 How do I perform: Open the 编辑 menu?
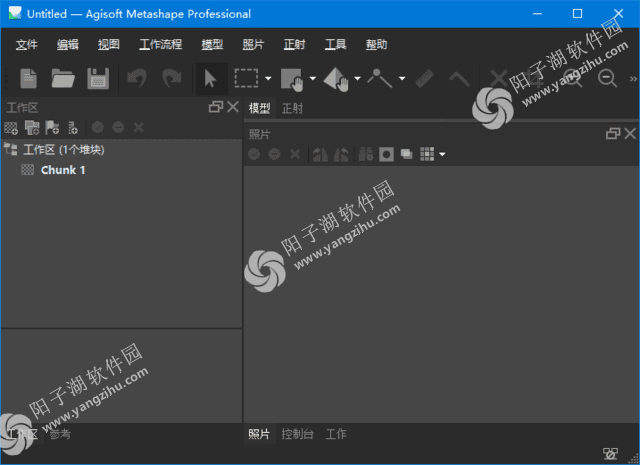(67, 44)
